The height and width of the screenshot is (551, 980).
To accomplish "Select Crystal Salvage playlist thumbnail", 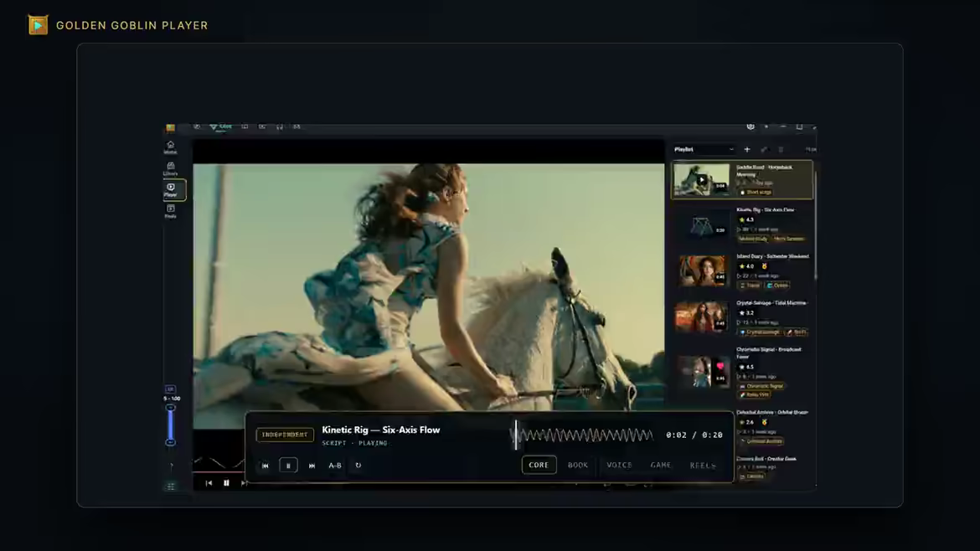I will (701, 317).
